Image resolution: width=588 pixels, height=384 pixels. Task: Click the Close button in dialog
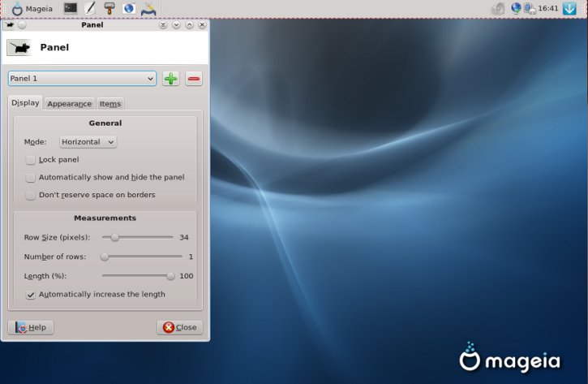180,327
